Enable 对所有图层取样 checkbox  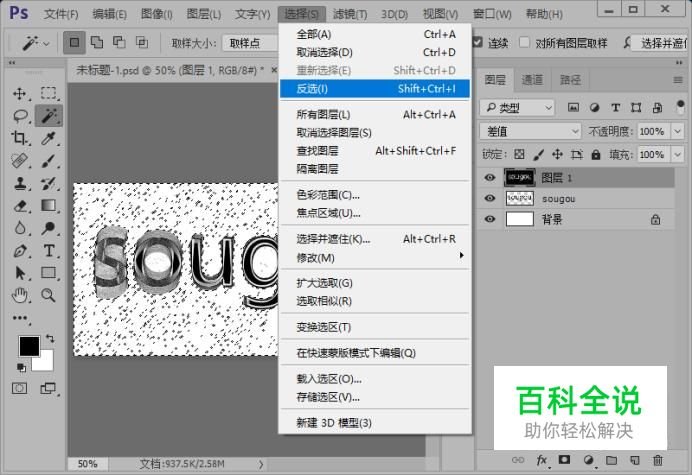[x=524, y=42]
